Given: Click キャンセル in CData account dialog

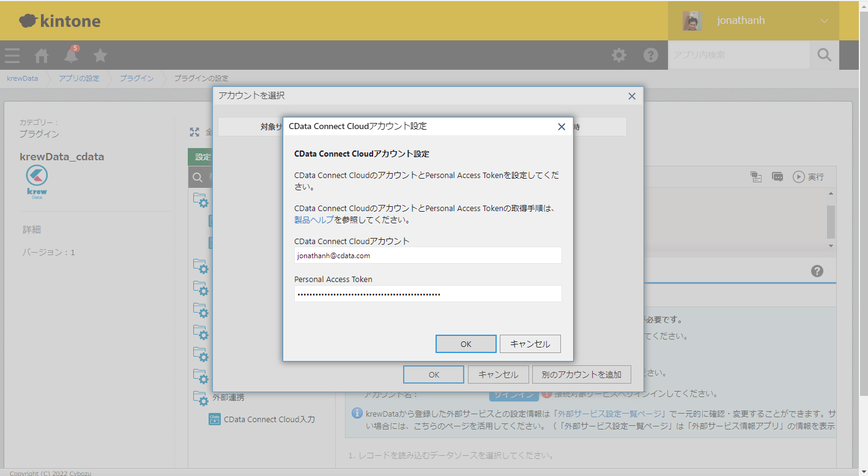Looking at the screenshot, I should pos(530,344).
